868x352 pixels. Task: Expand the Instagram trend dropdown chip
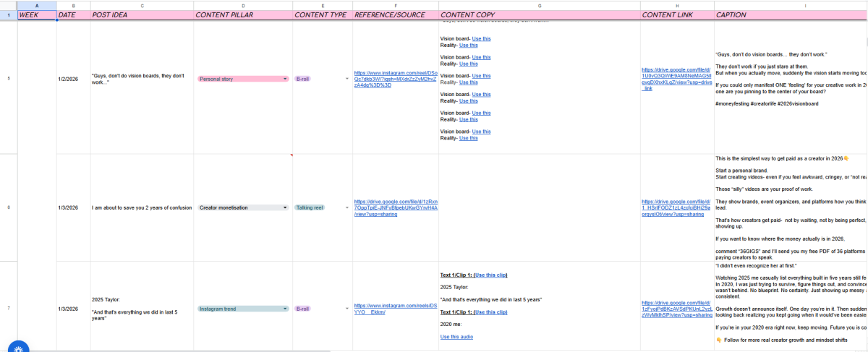242,309
